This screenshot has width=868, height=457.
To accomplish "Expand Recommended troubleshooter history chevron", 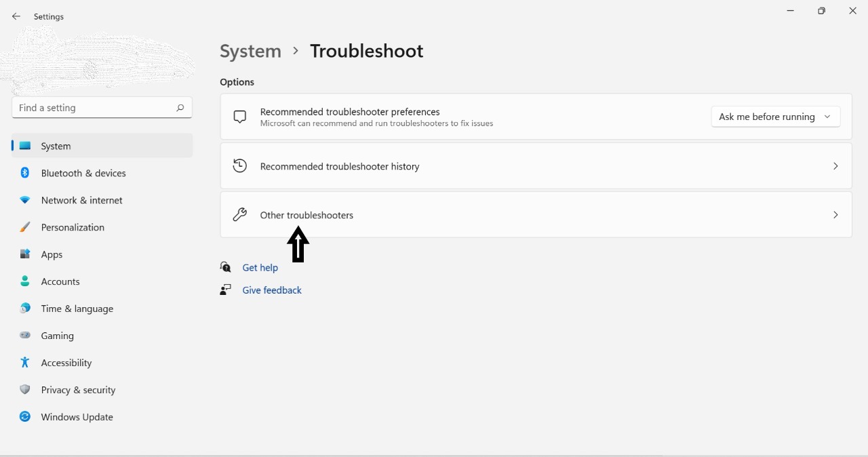I will (835, 166).
